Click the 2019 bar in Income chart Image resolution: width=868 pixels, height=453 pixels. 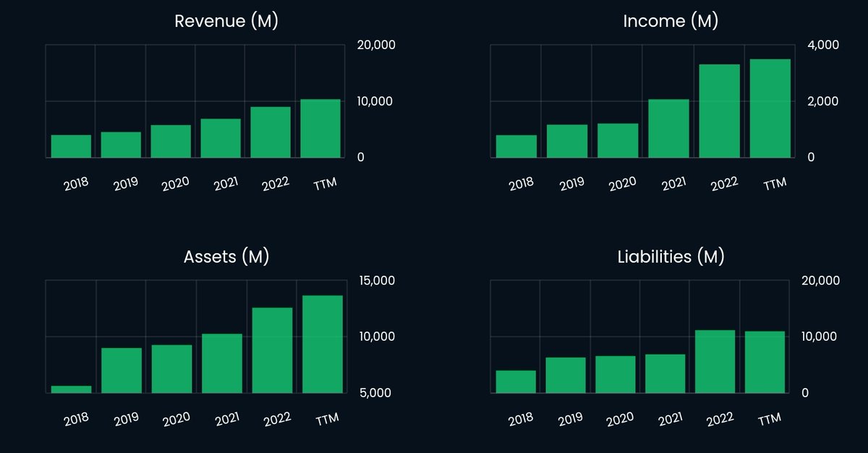click(x=567, y=141)
